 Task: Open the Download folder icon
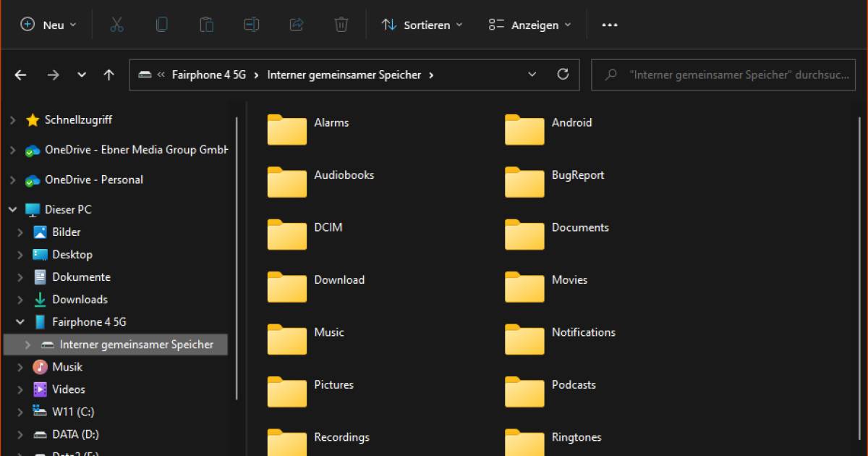[286, 286]
